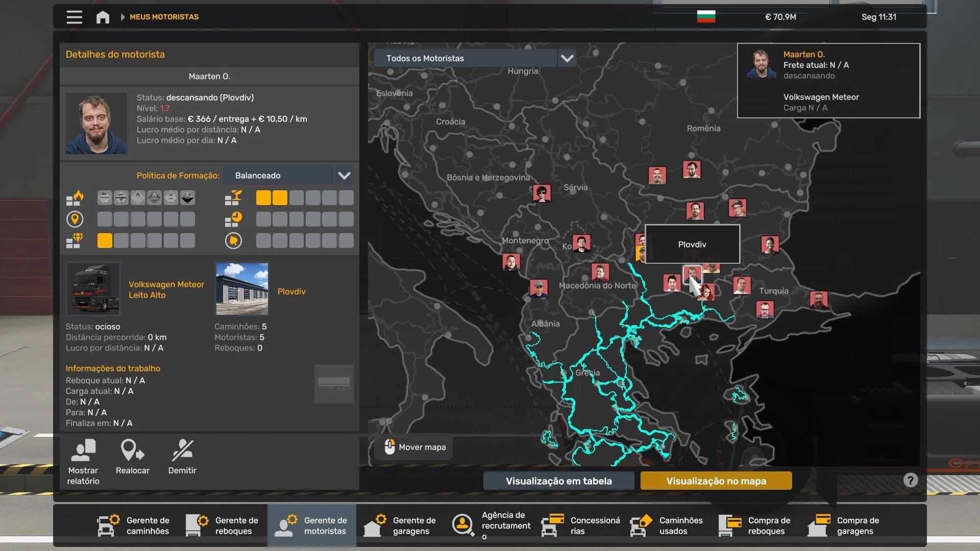
Task: Select the sunglasses driver avatar near Sérvia
Action: click(542, 193)
